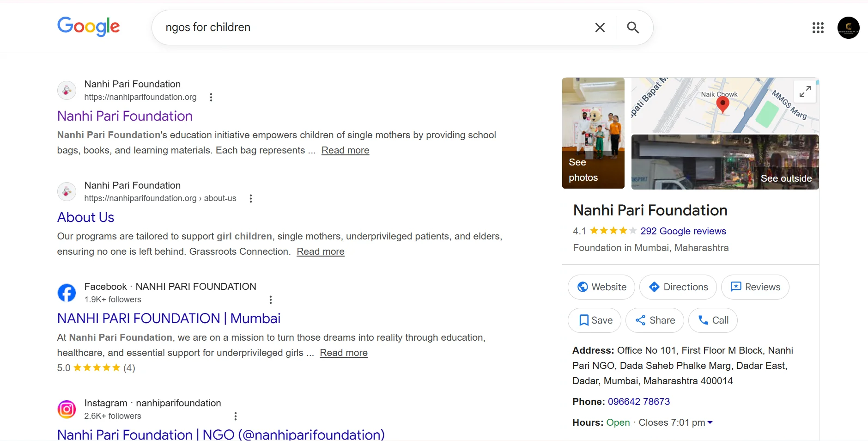Click the favicon of the About Us result

pos(67,191)
